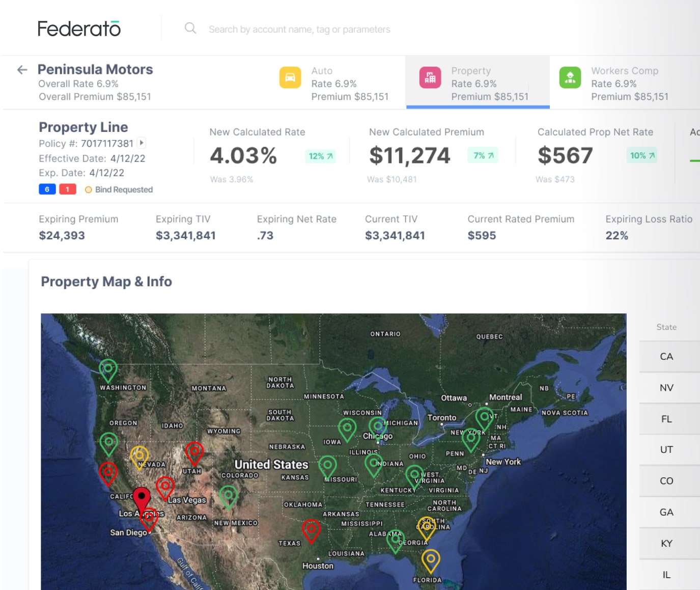
Task: Click the Bind Requested status indicator
Action: pyautogui.click(x=119, y=190)
